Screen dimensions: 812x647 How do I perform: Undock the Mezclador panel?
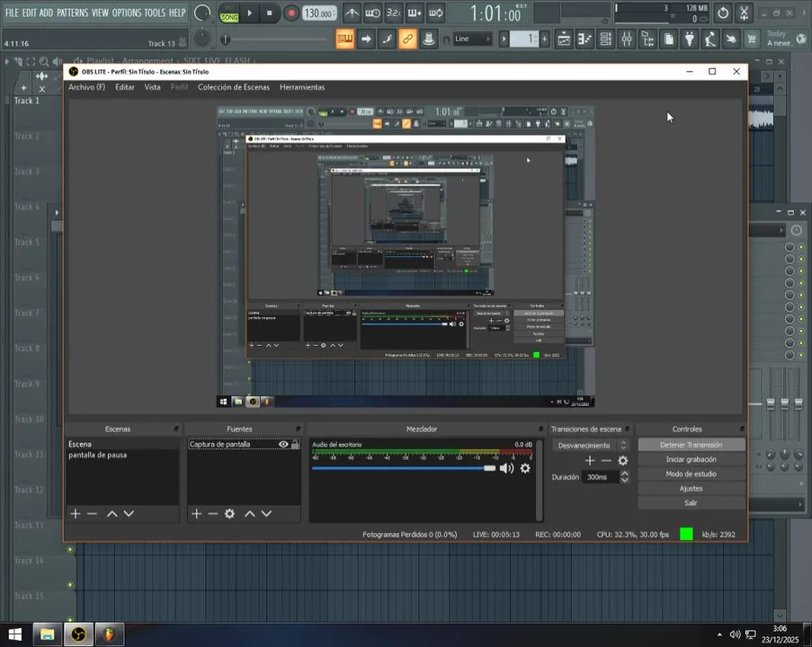tap(540, 429)
